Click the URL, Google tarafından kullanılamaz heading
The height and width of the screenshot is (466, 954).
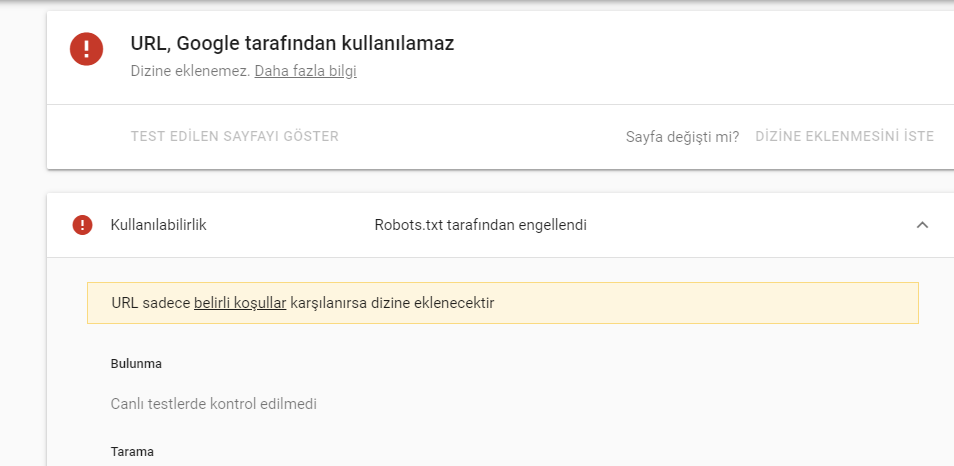[292, 44]
